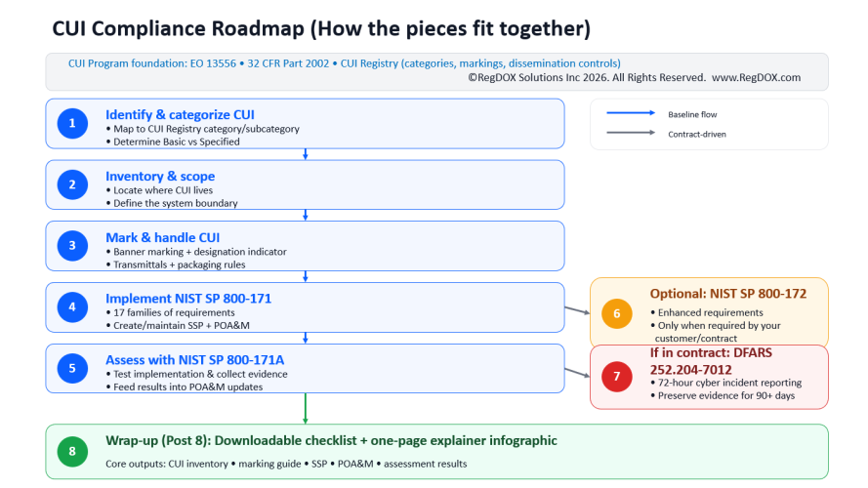
Task: Click 'Feed results into POA&M updates' bullet
Action: (x=185, y=386)
